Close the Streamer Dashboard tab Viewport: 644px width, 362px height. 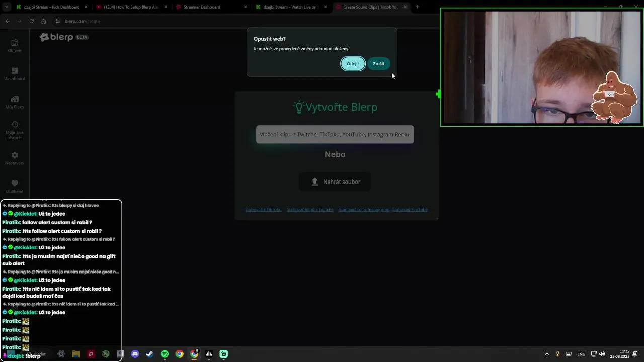(246, 7)
